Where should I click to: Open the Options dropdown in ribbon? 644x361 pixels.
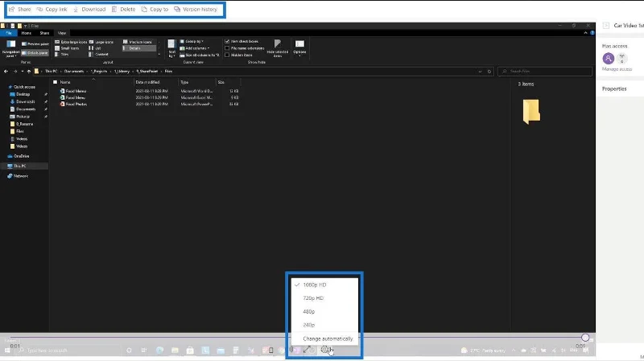[299, 47]
